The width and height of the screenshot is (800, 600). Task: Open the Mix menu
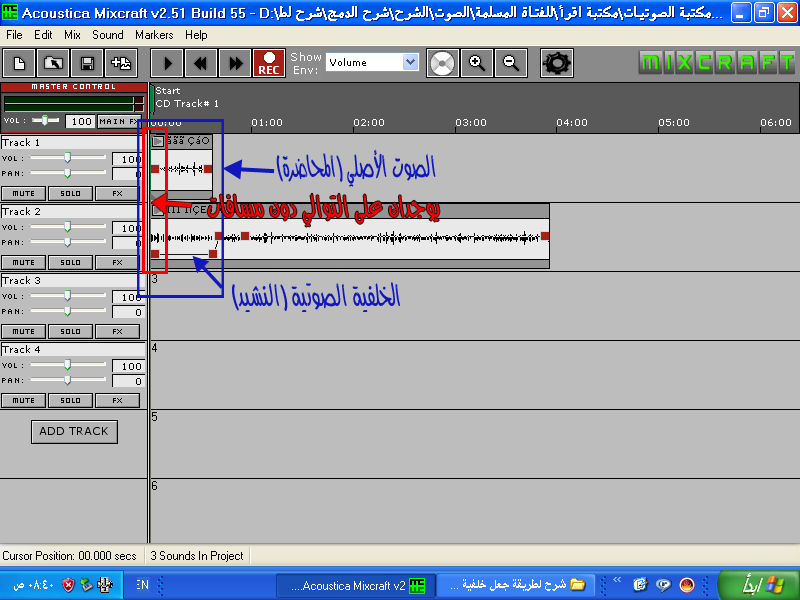click(x=72, y=35)
